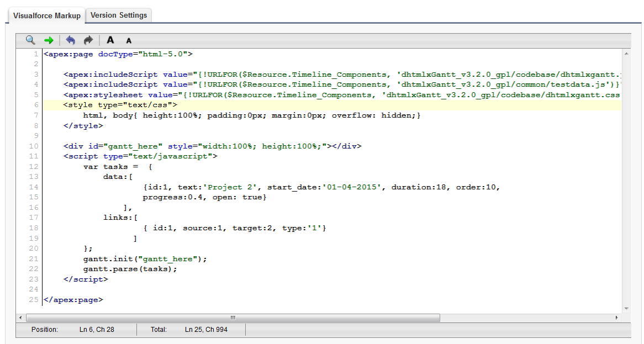The image size is (644, 344).
Task: Switch to the Visualforce Markup tab
Action: (x=47, y=15)
